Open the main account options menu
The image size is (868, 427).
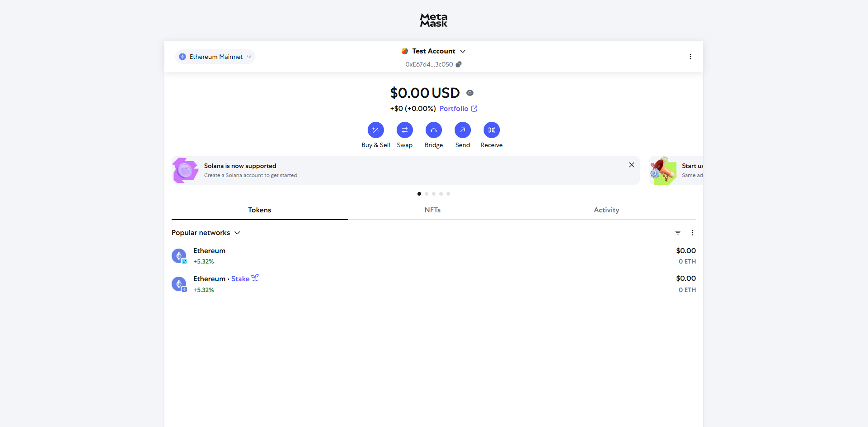click(690, 57)
